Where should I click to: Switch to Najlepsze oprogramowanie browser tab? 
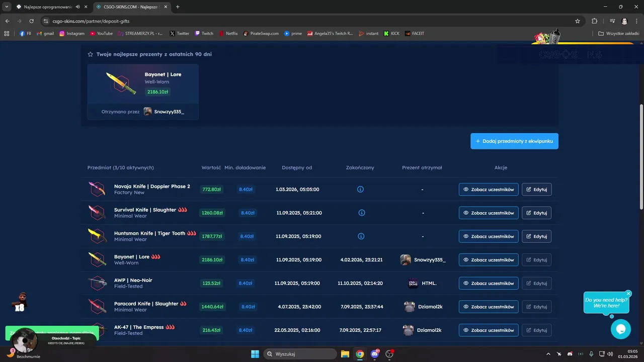coord(47,7)
